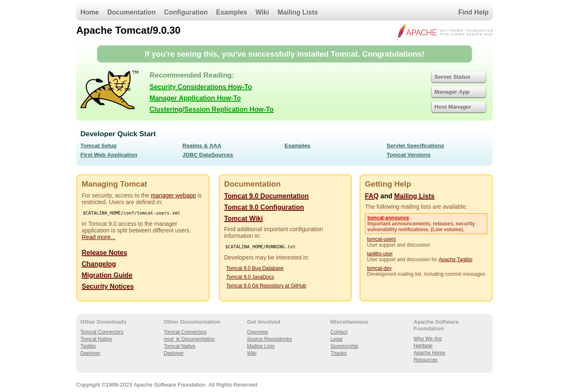The height and width of the screenshot is (392, 569).
Task: Open the Sponsorship footer link
Action: 344,346
